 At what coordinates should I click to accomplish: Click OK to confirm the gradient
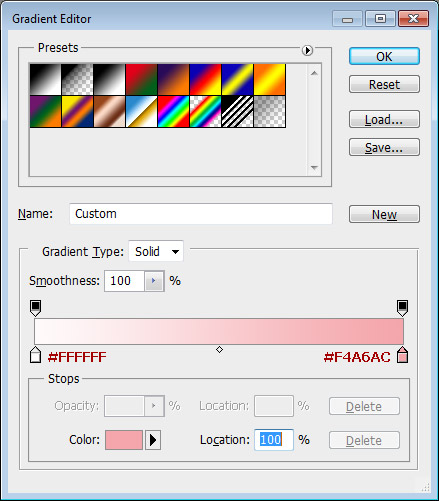tap(384, 56)
